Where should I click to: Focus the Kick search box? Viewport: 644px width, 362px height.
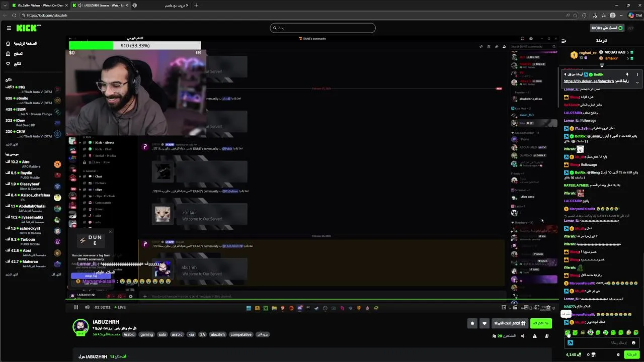(x=323, y=28)
